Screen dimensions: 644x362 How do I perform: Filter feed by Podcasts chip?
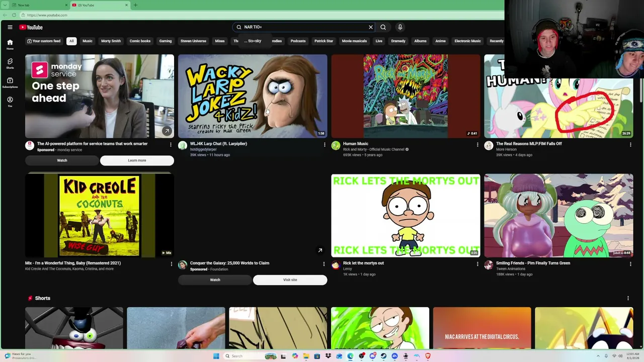click(298, 41)
